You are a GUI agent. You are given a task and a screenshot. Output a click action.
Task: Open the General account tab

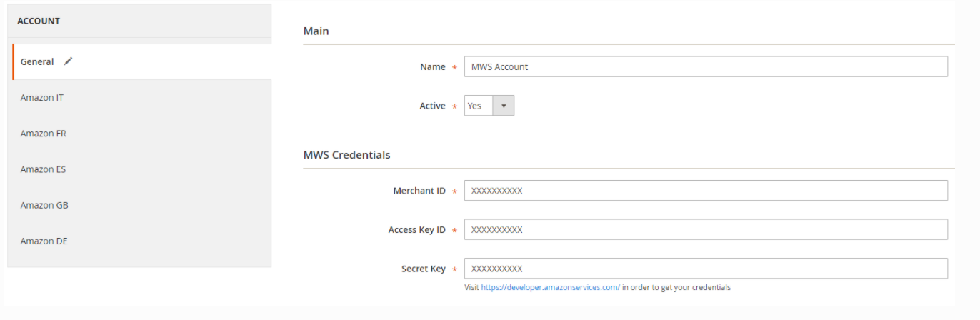click(141, 61)
